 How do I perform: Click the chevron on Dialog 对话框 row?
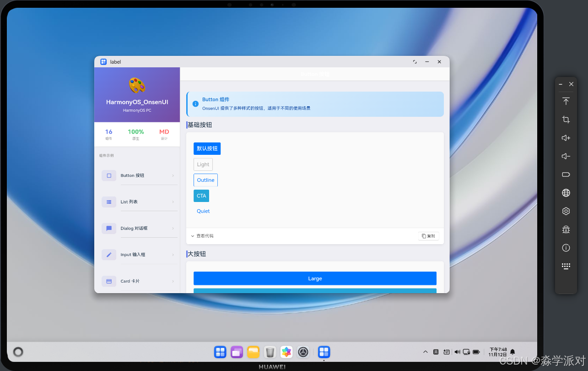tap(173, 228)
